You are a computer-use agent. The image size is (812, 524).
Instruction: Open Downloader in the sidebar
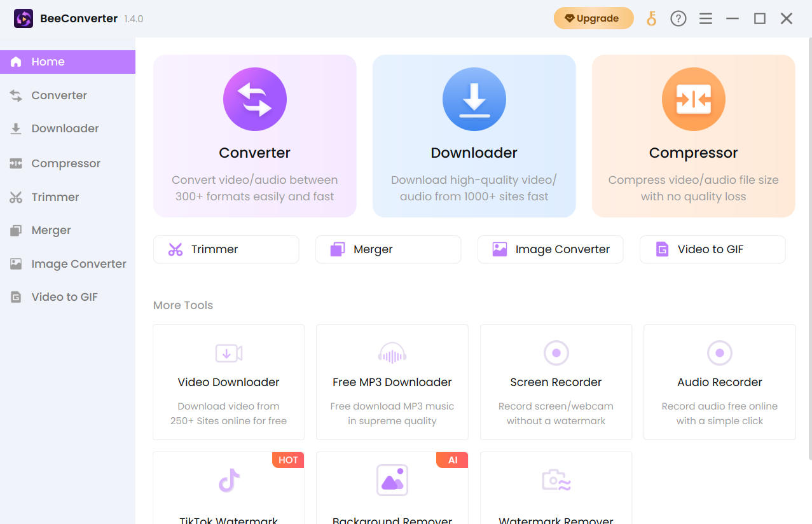[67, 128]
